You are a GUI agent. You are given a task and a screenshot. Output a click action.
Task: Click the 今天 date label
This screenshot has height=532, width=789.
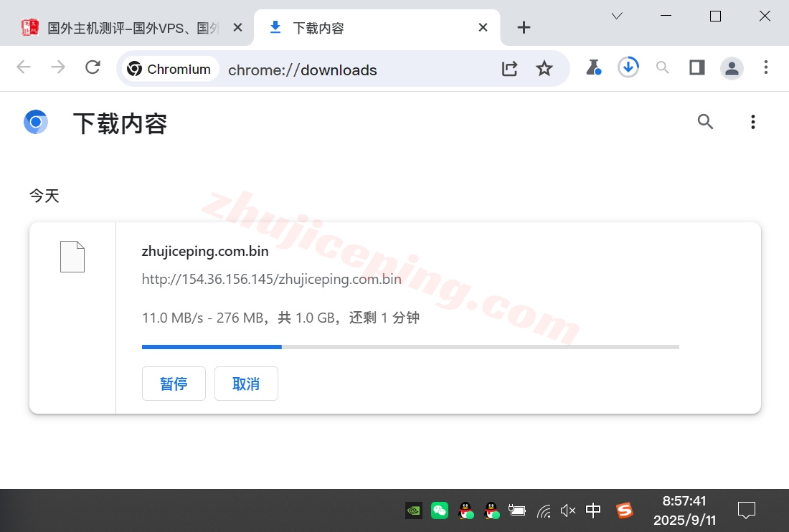44,196
